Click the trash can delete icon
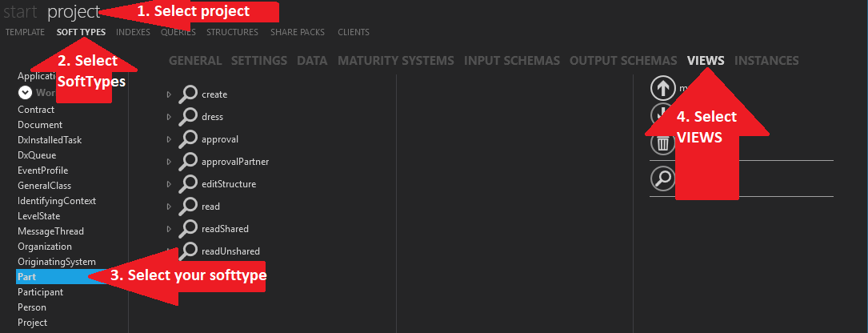 coord(662,143)
